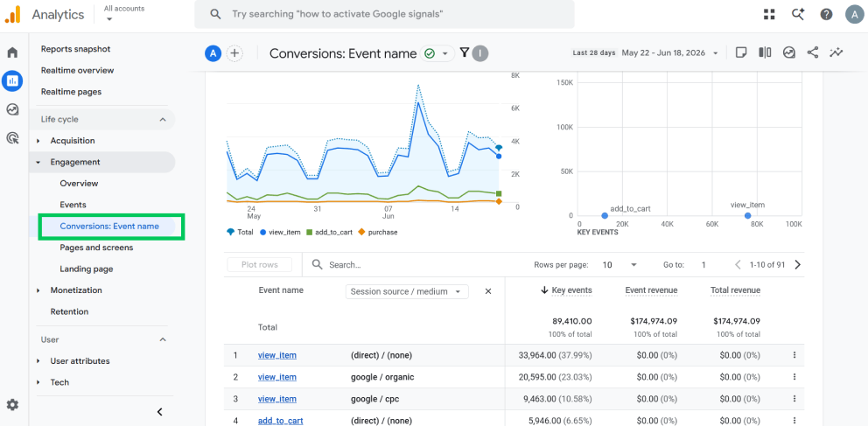Open add_to_cart link in row 4
Screen dimensions: 868x426
point(280,421)
